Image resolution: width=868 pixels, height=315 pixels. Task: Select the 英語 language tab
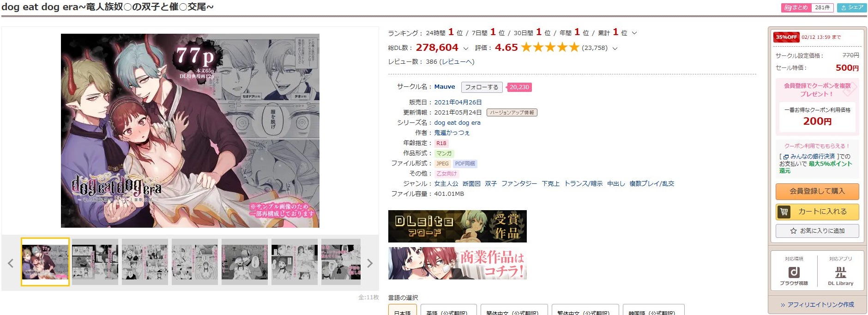(447, 310)
